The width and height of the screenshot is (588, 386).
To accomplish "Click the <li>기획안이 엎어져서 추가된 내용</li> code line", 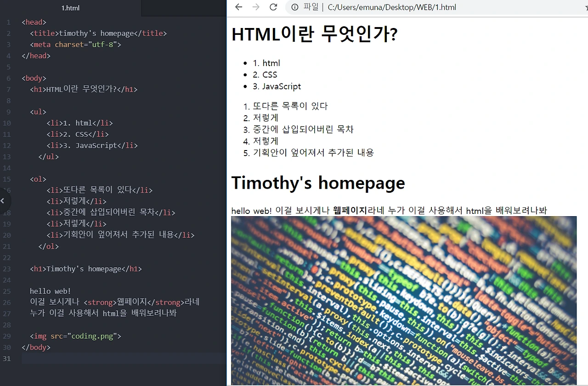I will click(120, 235).
